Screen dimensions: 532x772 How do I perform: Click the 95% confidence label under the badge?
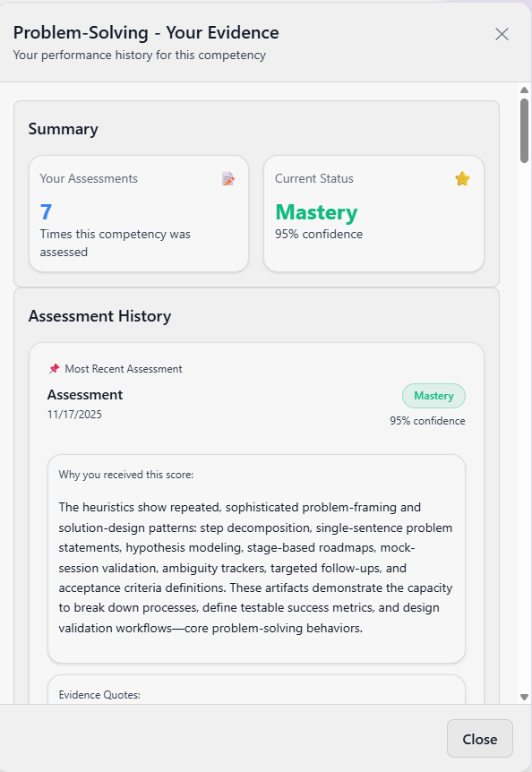point(428,420)
